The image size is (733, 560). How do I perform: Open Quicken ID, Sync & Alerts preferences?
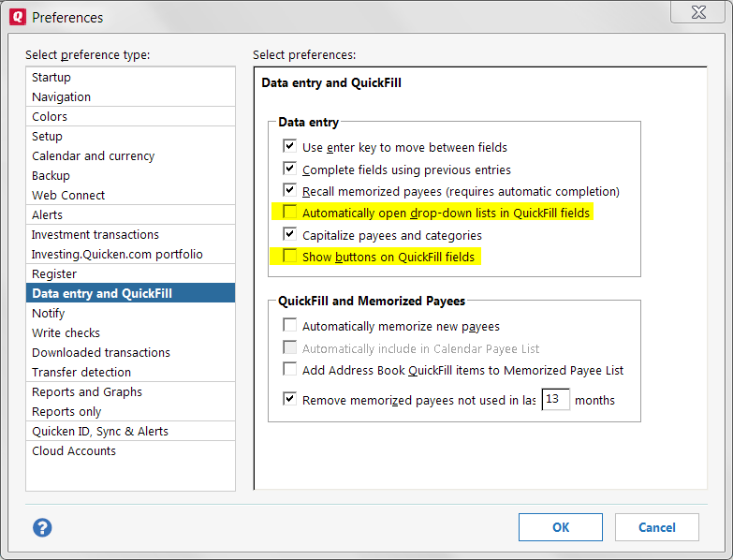coord(130,431)
